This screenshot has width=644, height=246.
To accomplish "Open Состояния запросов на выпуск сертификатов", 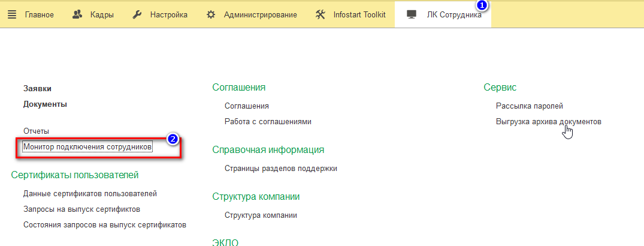I will (105, 224).
